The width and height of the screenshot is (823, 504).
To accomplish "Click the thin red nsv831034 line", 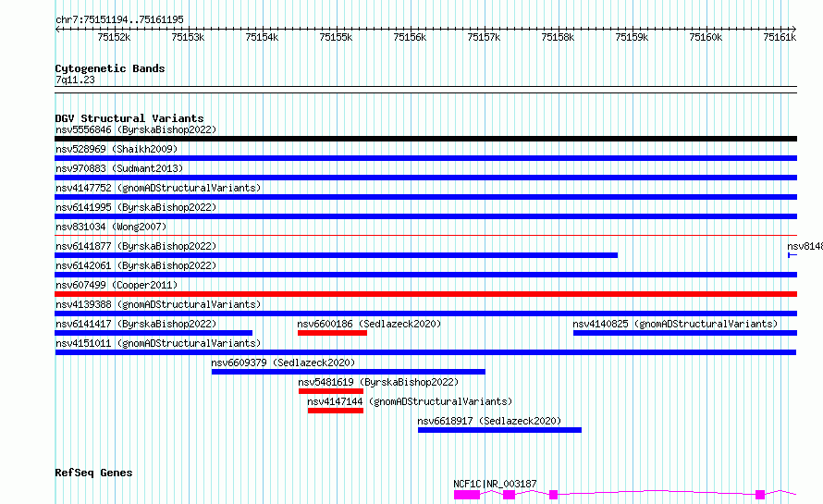I will [x=425, y=236].
